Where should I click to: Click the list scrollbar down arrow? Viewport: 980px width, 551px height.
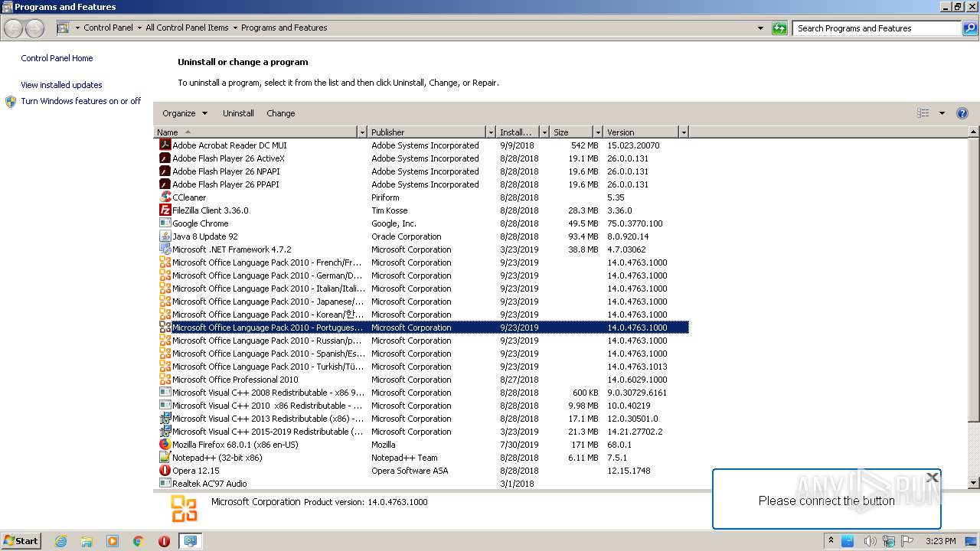[x=974, y=483]
